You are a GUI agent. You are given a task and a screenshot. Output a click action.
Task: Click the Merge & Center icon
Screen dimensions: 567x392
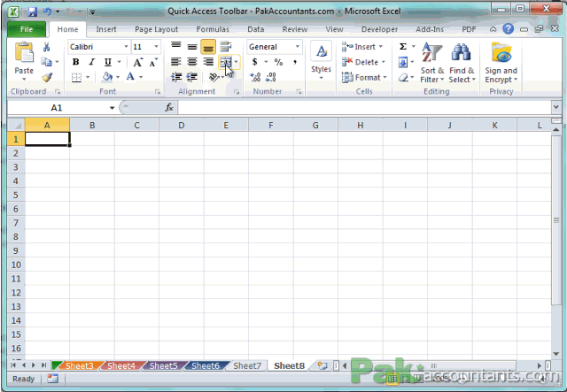point(226,62)
